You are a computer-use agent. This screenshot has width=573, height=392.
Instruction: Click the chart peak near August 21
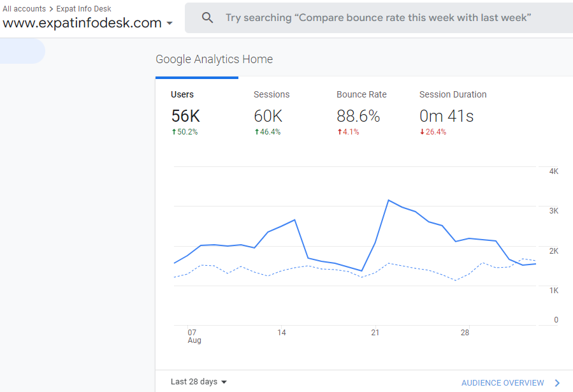(389, 200)
